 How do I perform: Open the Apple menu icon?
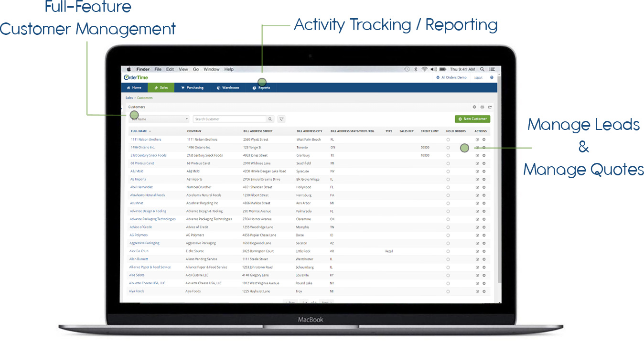[x=129, y=69]
